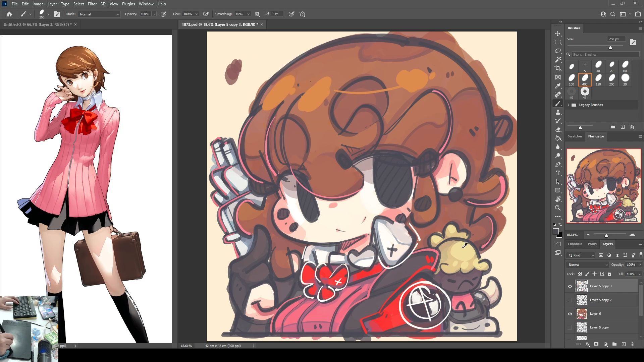The width and height of the screenshot is (644, 362).
Task: Show hidden Layer 5 copy
Action: 570,327
